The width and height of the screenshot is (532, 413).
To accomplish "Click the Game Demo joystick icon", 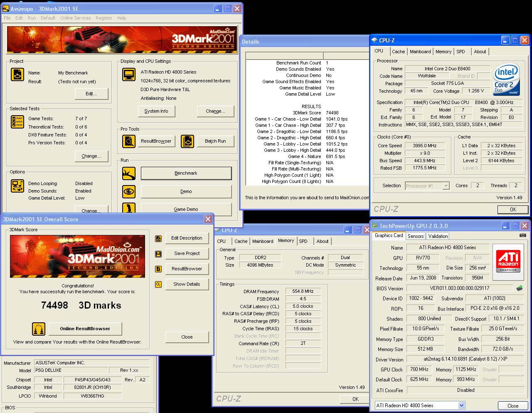I will [x=129, y=208].
